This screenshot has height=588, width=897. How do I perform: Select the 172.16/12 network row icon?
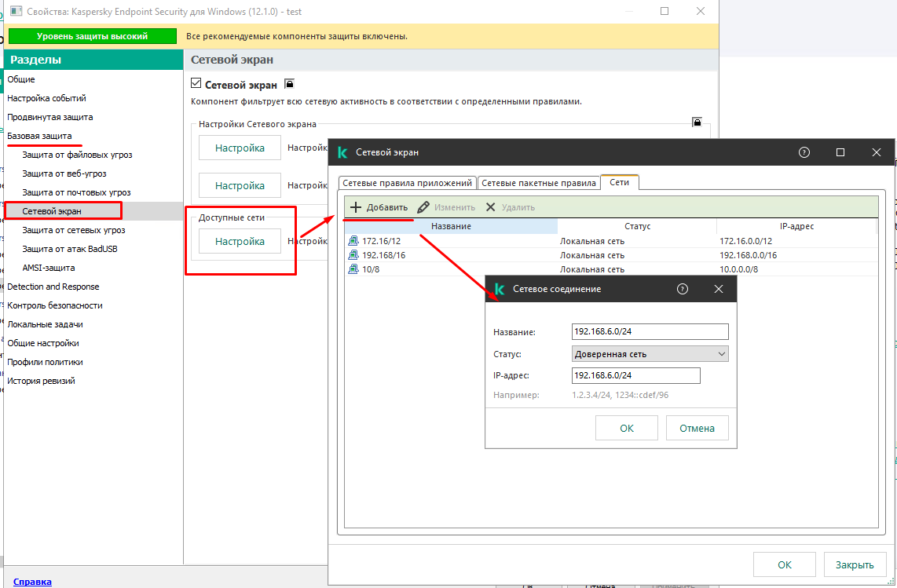(353, 241)
